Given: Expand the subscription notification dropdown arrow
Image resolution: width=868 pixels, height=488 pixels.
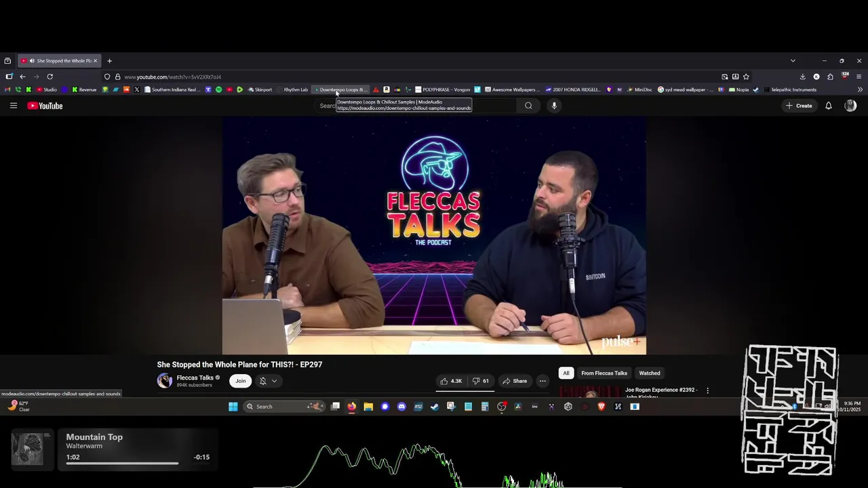Looking at the screenshot, I should coord(274,381).
